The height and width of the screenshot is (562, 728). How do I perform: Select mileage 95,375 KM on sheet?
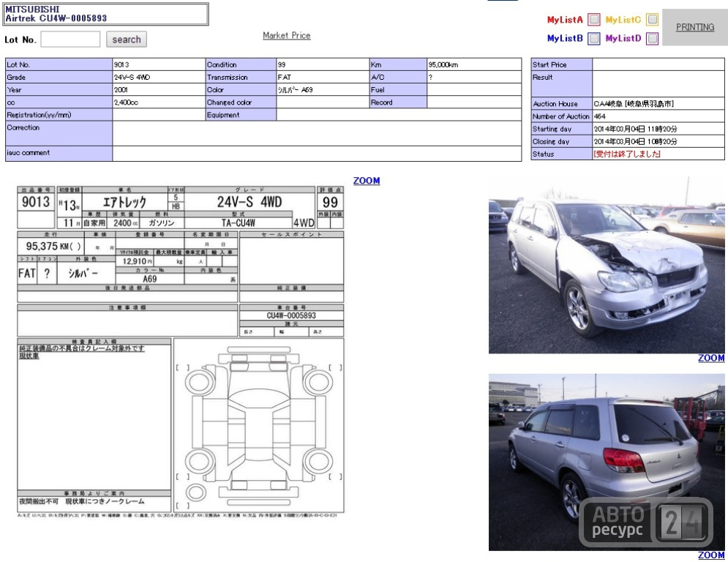click(53, 246)
